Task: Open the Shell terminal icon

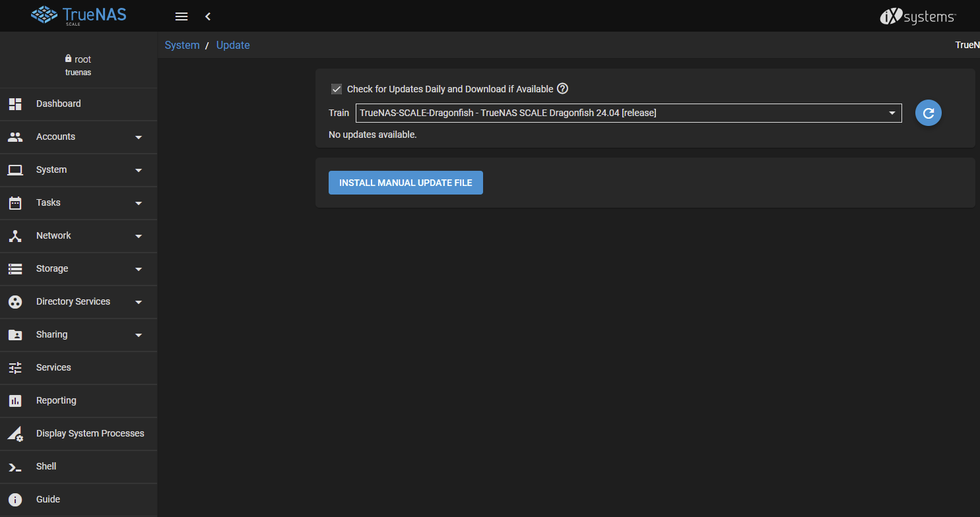Action: tap(15, 467)
